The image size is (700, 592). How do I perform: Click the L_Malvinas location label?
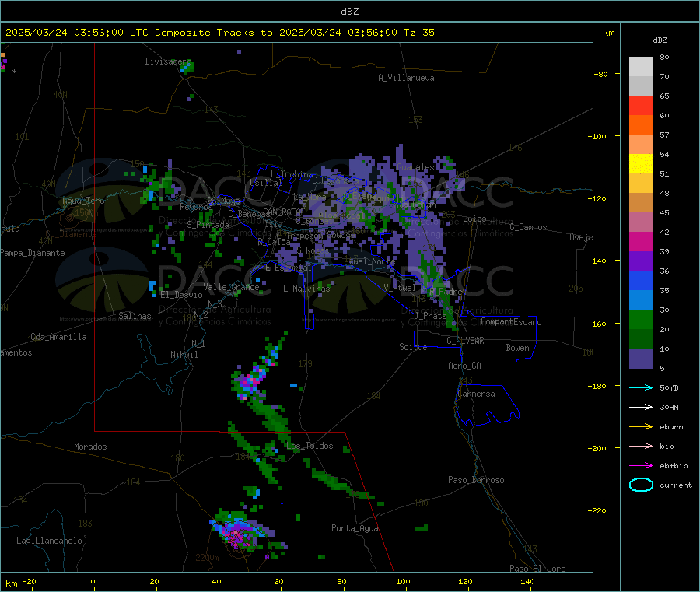click(x=306, y=289)
